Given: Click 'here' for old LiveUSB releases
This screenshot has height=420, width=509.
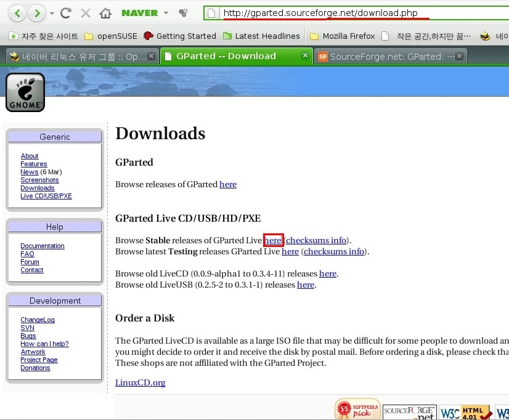Looking at the screenshot, I should 306,285.
